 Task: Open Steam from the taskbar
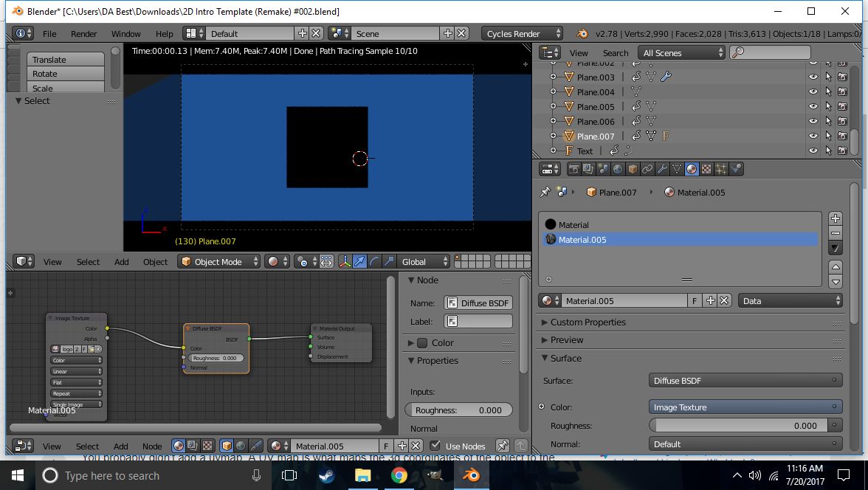point(326,475)
